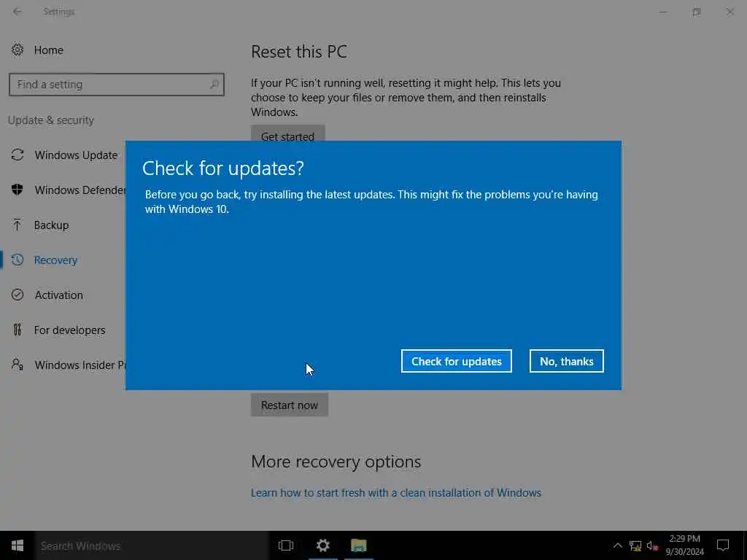Open Task View from the taskbar
Image resolution: width=747 pixels, height=560 pixels.
pos(286,545)
